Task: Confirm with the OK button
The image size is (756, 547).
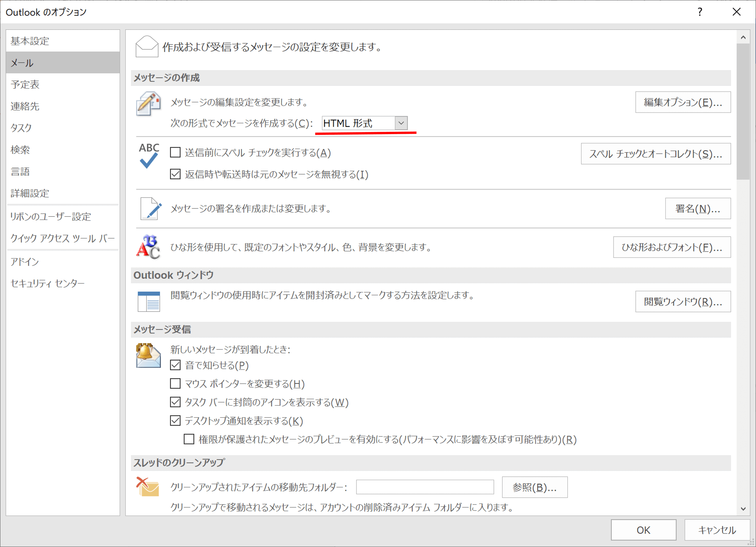Action: (x=643, y=530)
